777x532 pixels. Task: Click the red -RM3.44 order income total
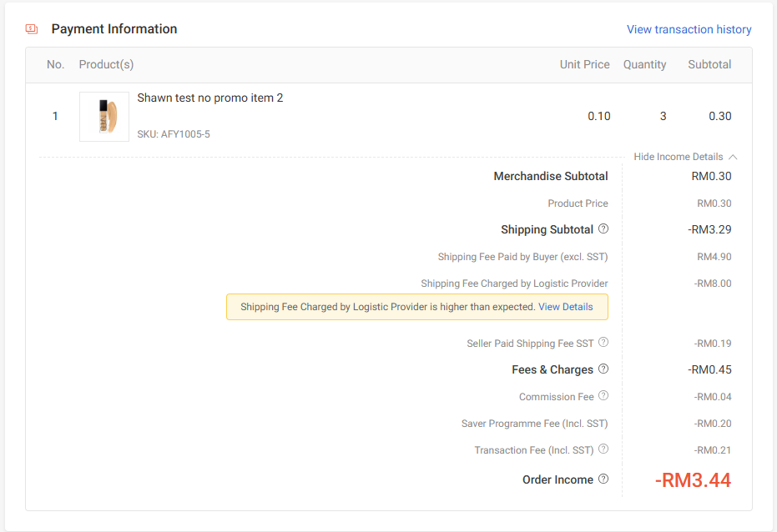pos(693,480)
